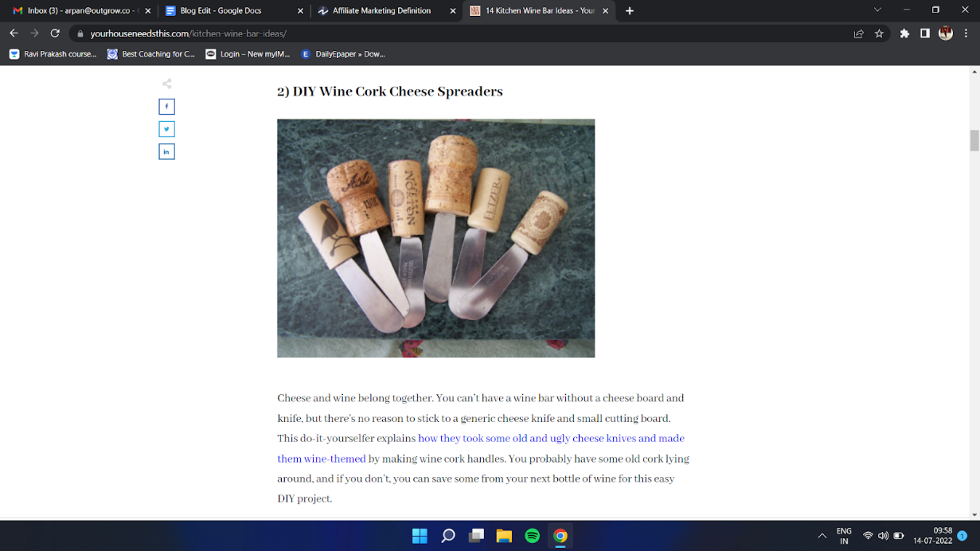Show hidden system tray icons

point(822,536)
